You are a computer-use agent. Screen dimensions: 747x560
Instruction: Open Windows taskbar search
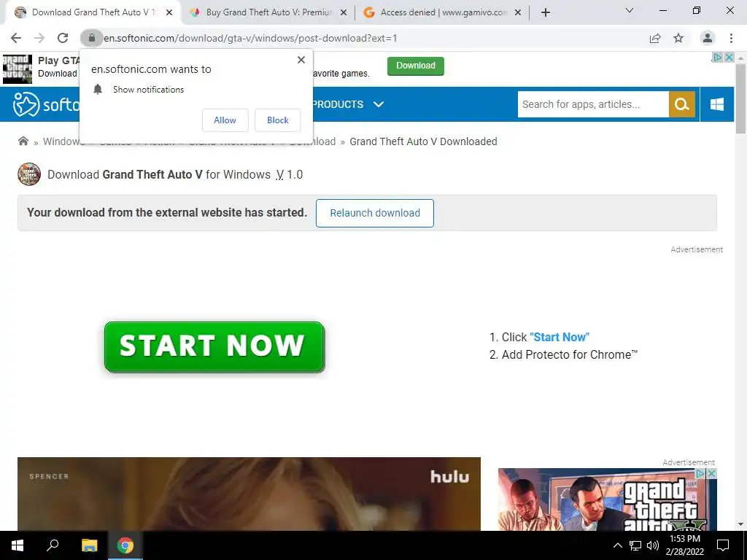(53, 545)
